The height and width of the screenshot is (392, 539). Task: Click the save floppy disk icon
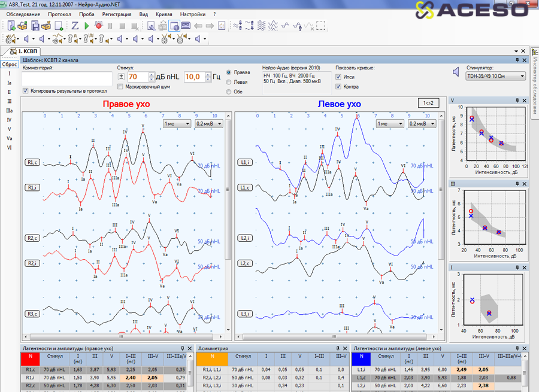(35, 26)
